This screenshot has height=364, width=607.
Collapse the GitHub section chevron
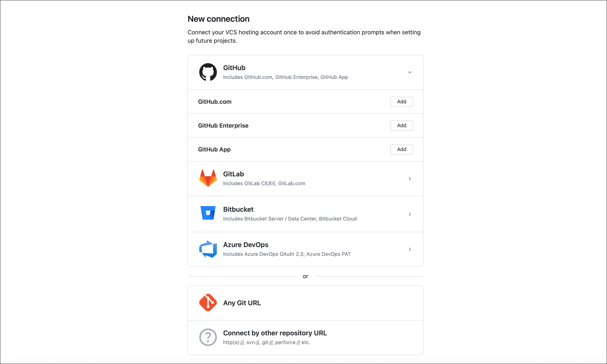409,72
